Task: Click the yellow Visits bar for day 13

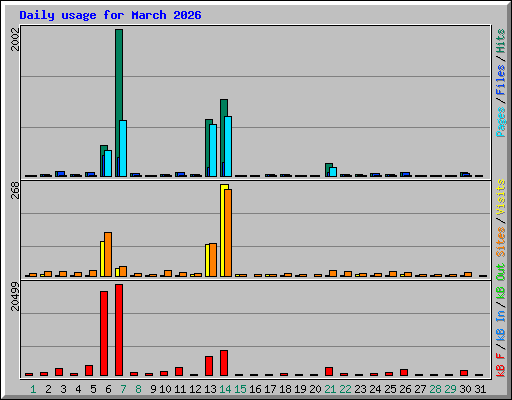Action: click(207, 260)
